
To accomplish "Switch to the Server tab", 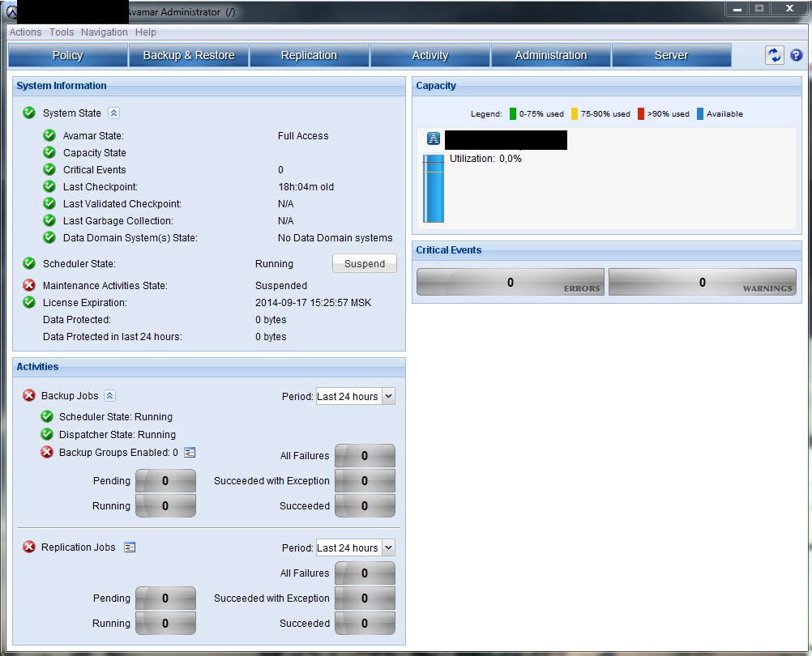I will (672, 55).
